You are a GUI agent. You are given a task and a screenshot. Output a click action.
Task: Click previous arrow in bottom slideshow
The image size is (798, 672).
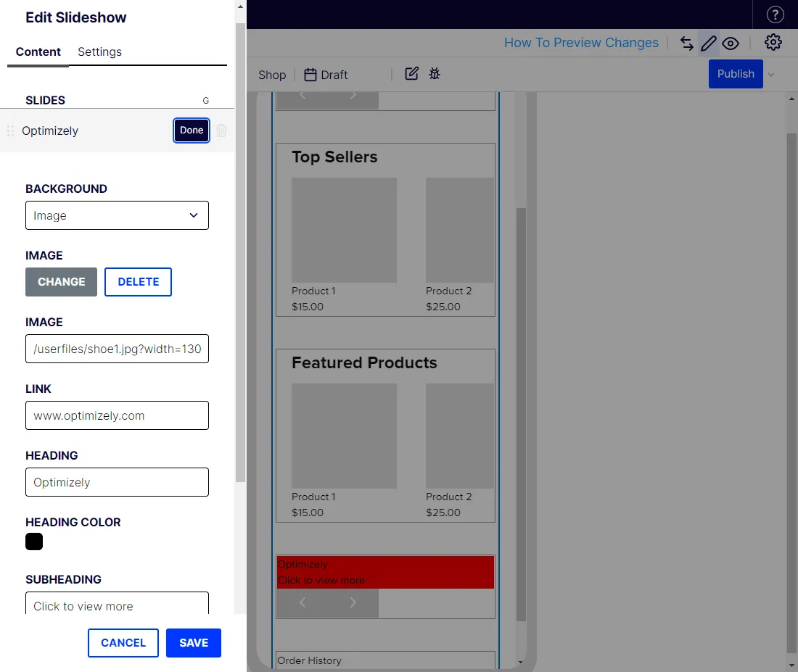(x=303, y=603)
